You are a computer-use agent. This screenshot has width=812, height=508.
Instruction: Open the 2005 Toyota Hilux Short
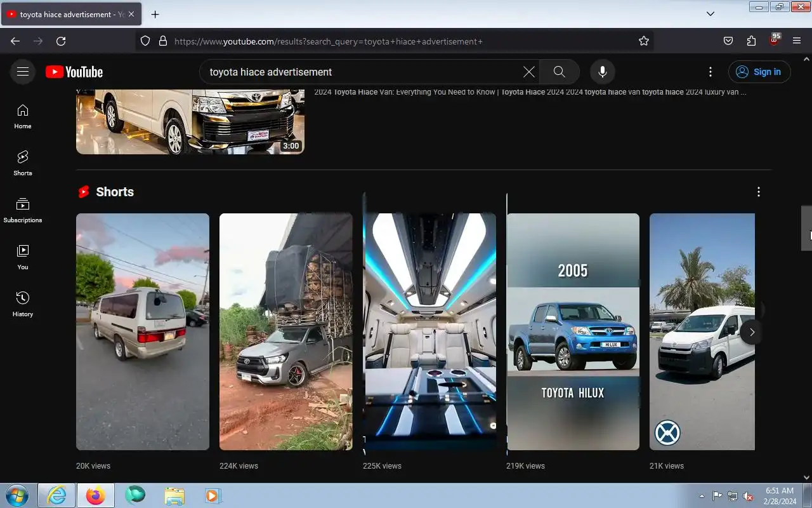[573, 331]
